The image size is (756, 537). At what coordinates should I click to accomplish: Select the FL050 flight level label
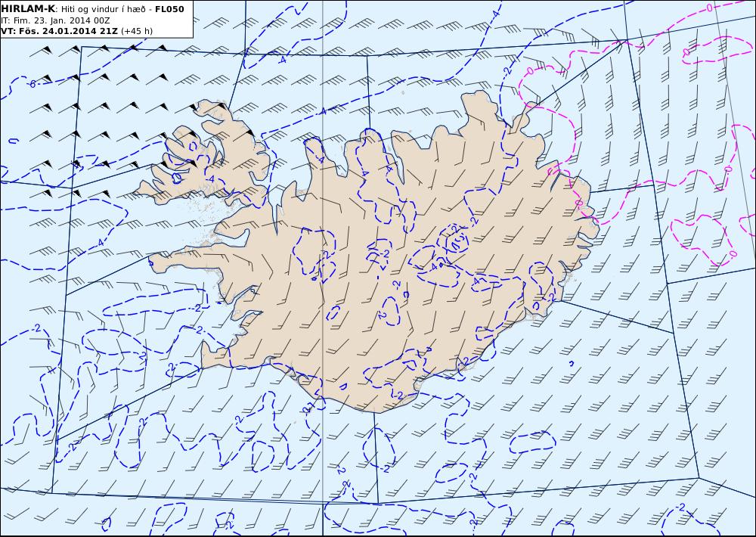tap(169, 9)
